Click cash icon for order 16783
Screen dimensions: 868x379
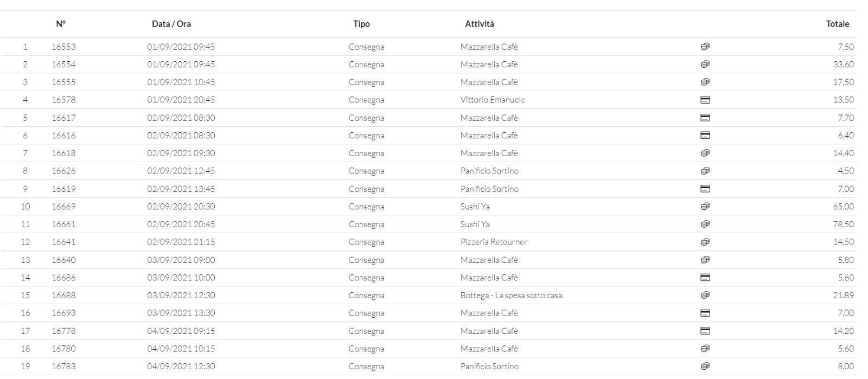(705, 367)
